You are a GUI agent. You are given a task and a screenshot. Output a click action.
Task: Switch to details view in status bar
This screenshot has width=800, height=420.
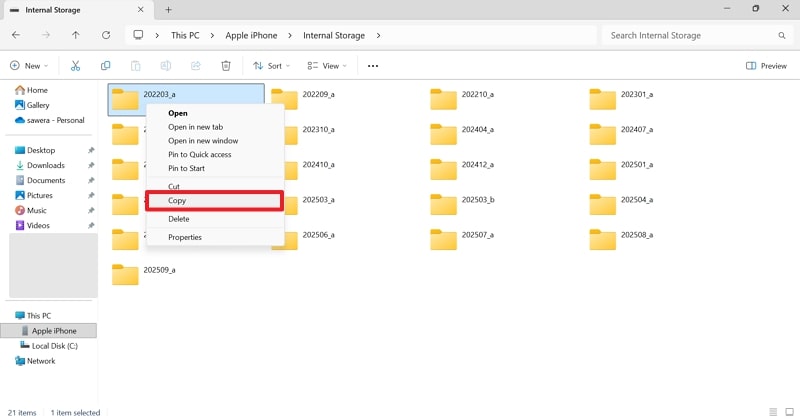[x=773, y=412]
